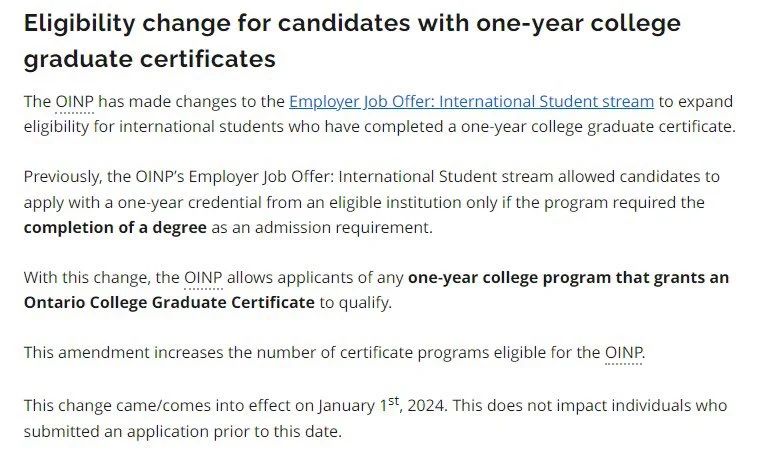Click 'one-year college graduate certificate.' ending the first paragraph
757x458 pixels.
click(598, 126)
